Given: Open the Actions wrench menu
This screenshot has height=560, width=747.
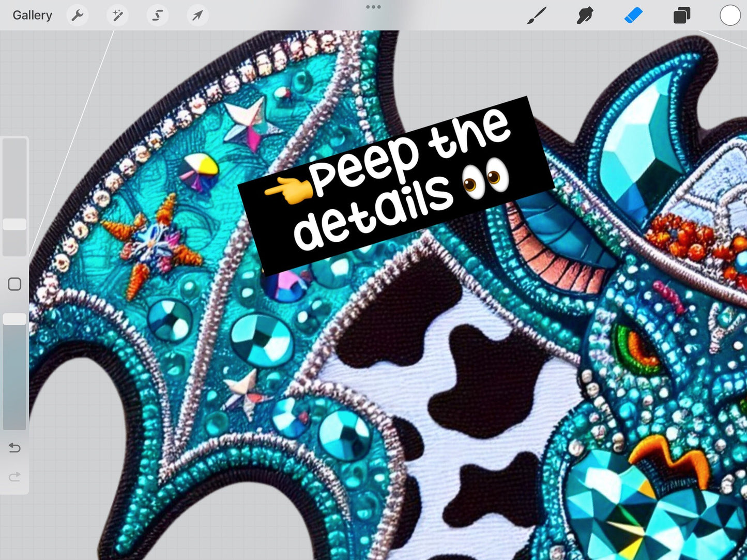Looking at the screenshot, I should tap(78, 15).
